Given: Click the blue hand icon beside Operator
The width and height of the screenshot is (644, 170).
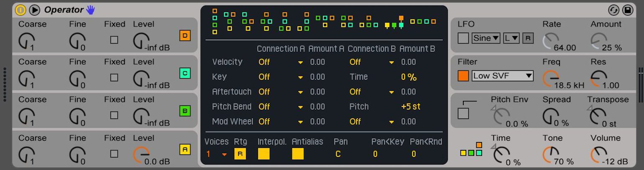Looking at the screenshot, I should [x=90, y=10].
